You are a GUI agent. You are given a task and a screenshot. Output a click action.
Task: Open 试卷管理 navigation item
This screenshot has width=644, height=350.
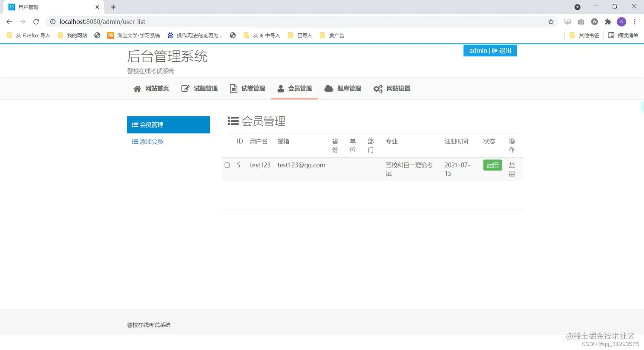247,89
